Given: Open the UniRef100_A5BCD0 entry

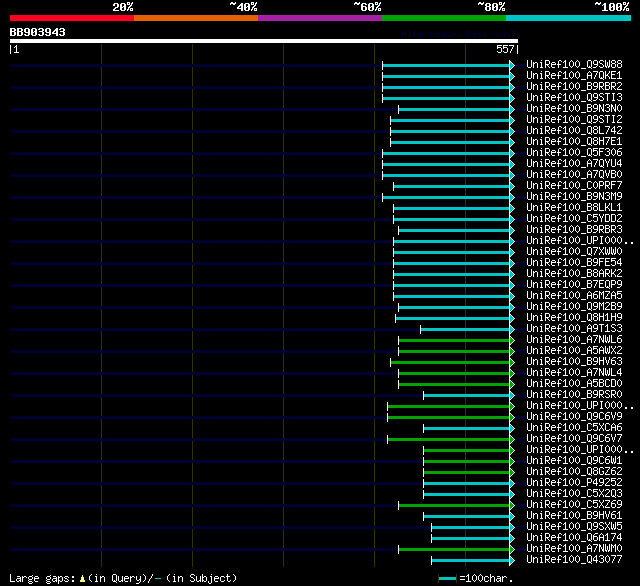Looking at the screenshot, I should click(574, 384).
